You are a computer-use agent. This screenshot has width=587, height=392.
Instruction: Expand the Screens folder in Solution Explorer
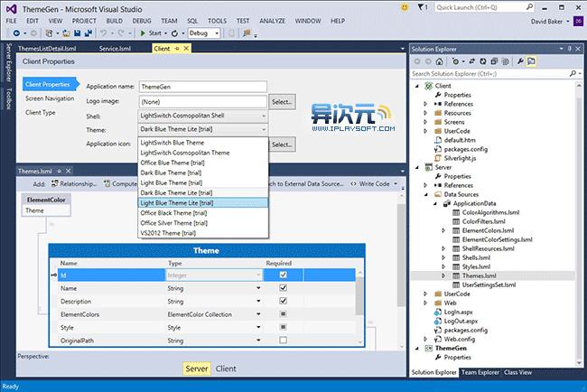pyautogui.click(x=425, y=122)
